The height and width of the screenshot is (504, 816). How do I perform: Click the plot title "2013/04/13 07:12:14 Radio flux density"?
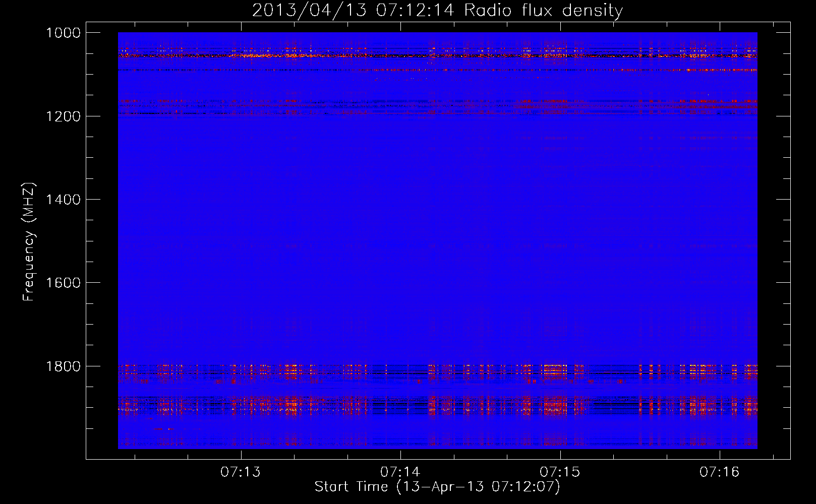pos(437,11)
